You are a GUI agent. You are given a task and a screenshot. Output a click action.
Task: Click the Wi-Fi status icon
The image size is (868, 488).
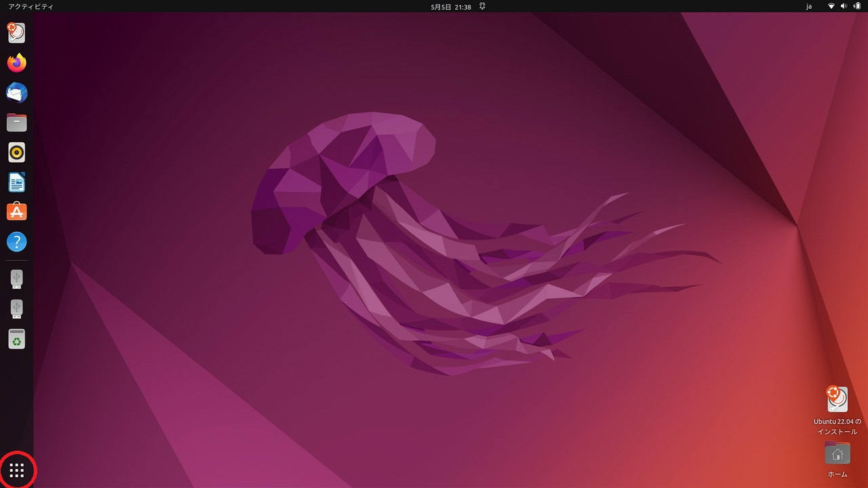pos(831,6)
